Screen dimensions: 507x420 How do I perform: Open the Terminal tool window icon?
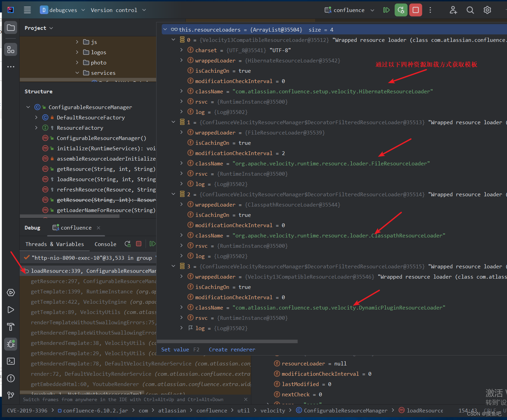[x=10, y=361]
